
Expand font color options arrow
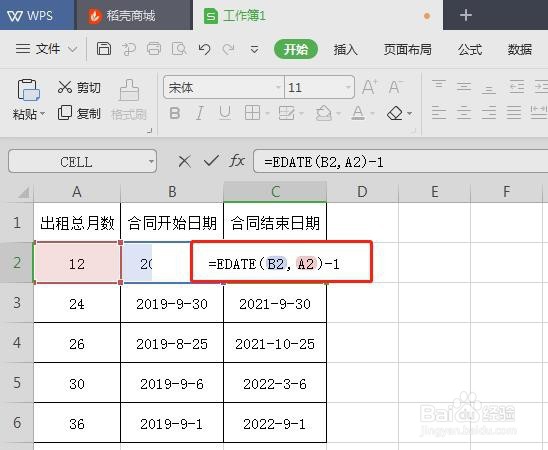click(372, 113)
